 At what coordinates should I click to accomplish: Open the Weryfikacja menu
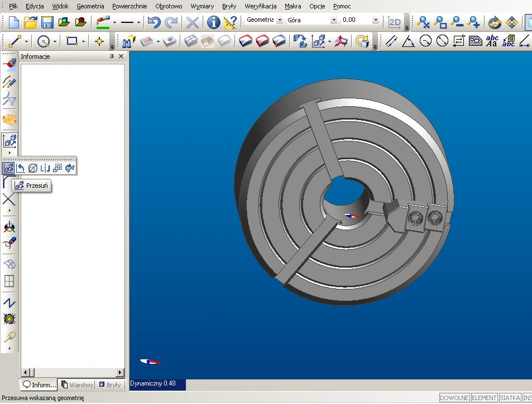[x=260, y=6]
